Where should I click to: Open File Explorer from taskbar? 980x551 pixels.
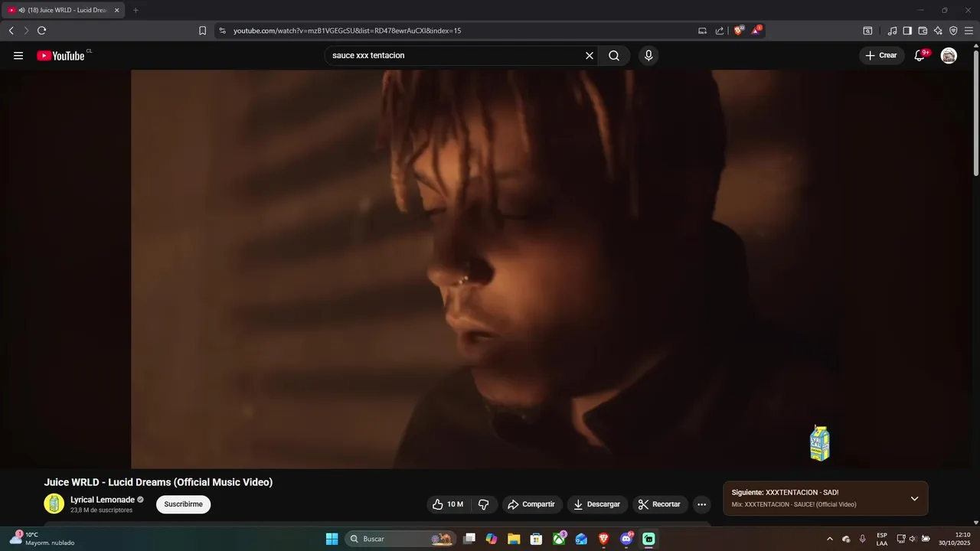[513, 539]
